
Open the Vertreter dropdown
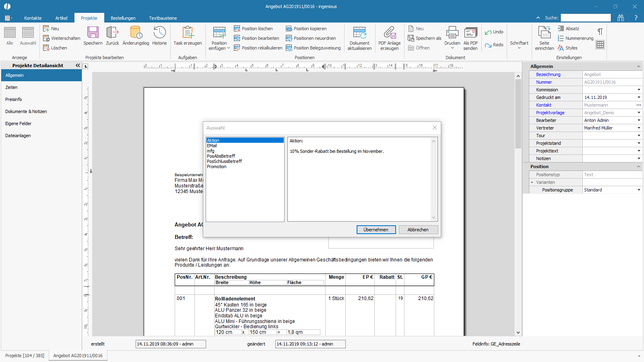(x=639, y=128)
